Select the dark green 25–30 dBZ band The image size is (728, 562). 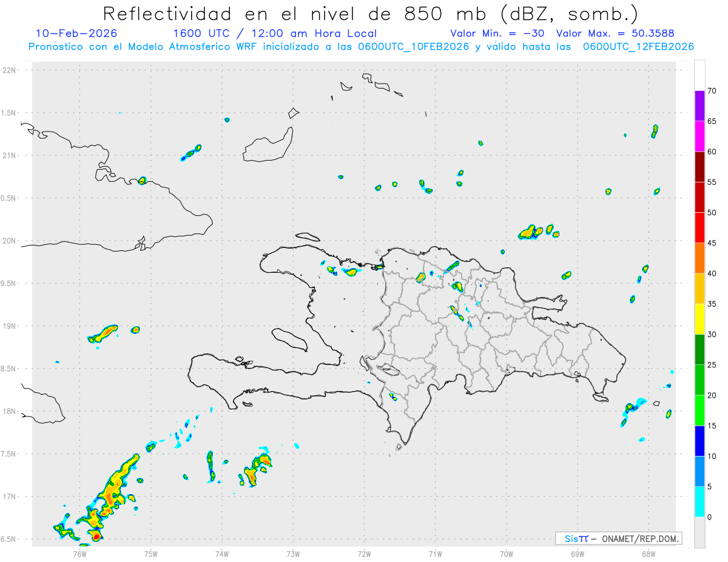click(x=699, y=350)
